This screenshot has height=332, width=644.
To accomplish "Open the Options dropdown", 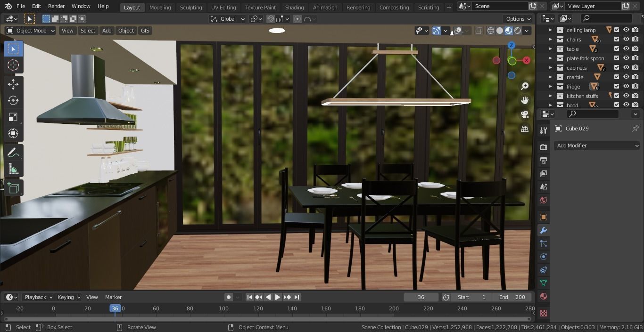I will click(518, 19).
